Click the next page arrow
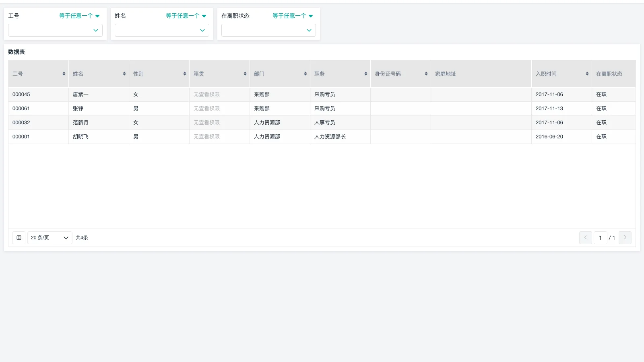 pos(625,238)
